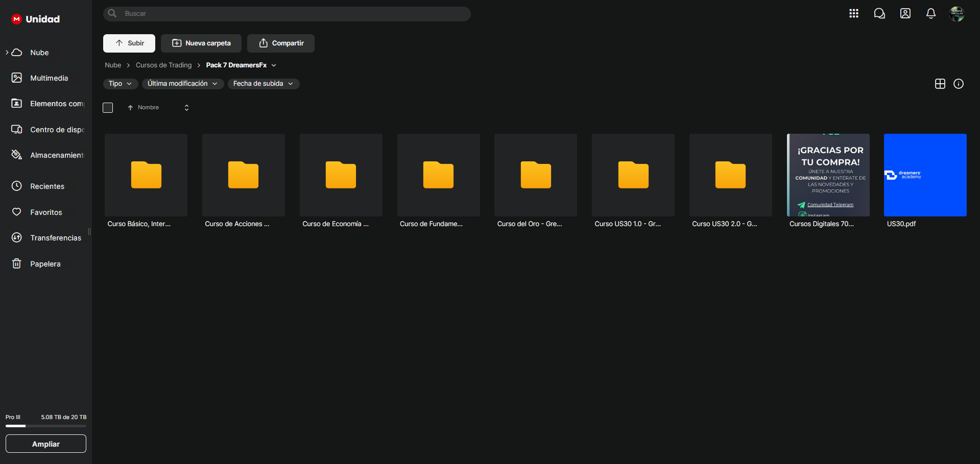Navigate to Cursos de Trading breadcrumb
980x464 pixels.
163,65
